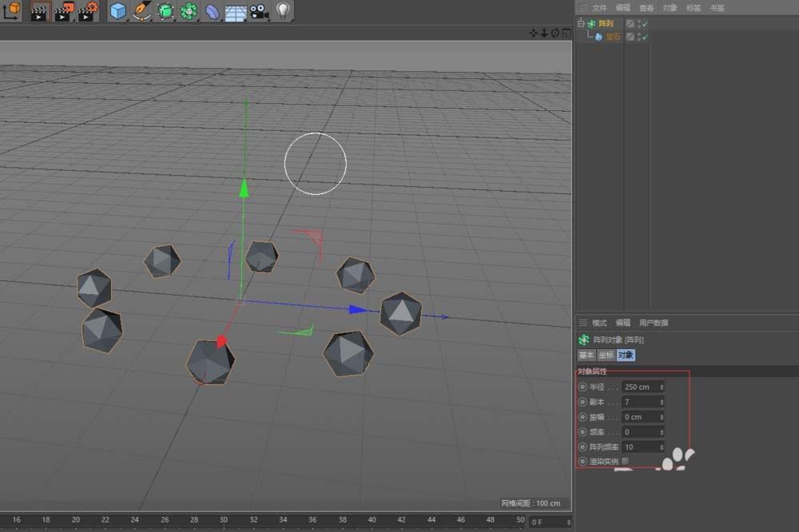Click the green Subdivision Surface generator icon
This screenshot has height=532, width=799.
coord(165,11)
